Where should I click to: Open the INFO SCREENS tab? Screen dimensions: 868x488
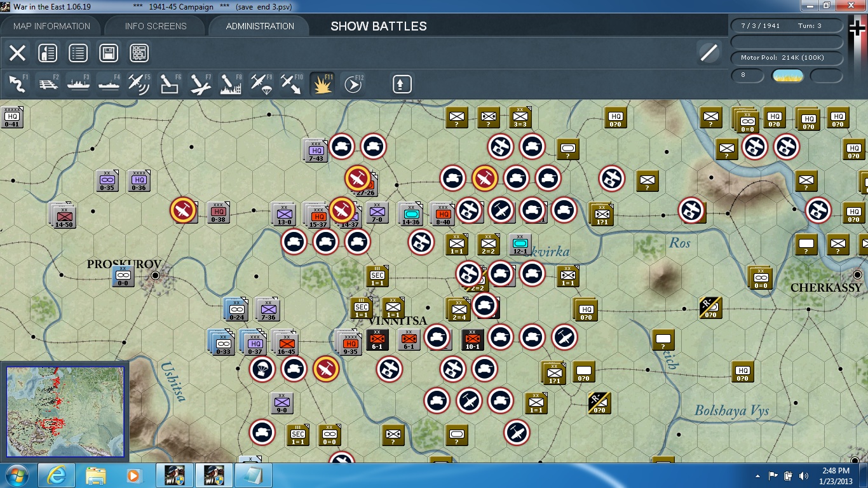coord(156,26)
